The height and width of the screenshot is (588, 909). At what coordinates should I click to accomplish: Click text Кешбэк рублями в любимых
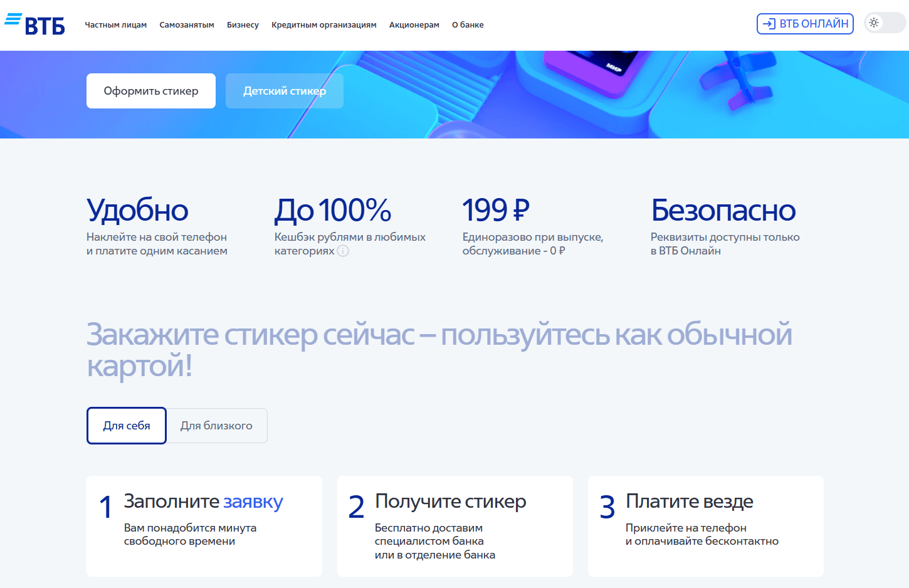(x=350, y=237)
